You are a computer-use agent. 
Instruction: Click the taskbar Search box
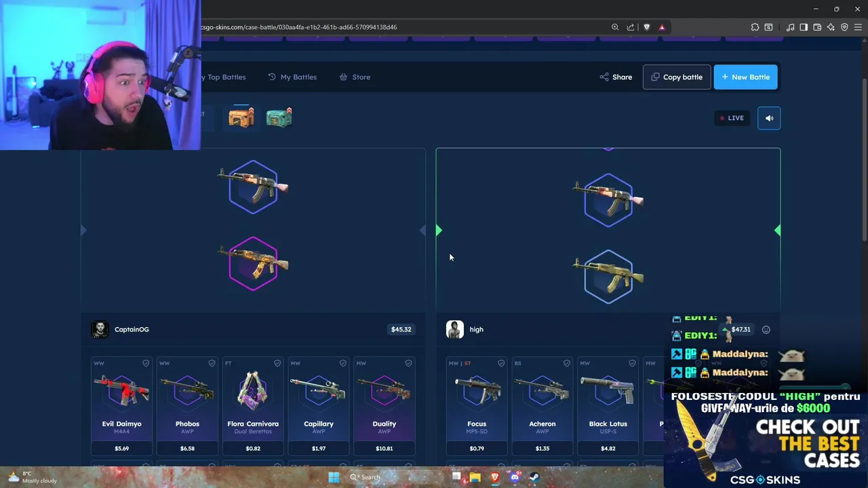click(395, 477)
